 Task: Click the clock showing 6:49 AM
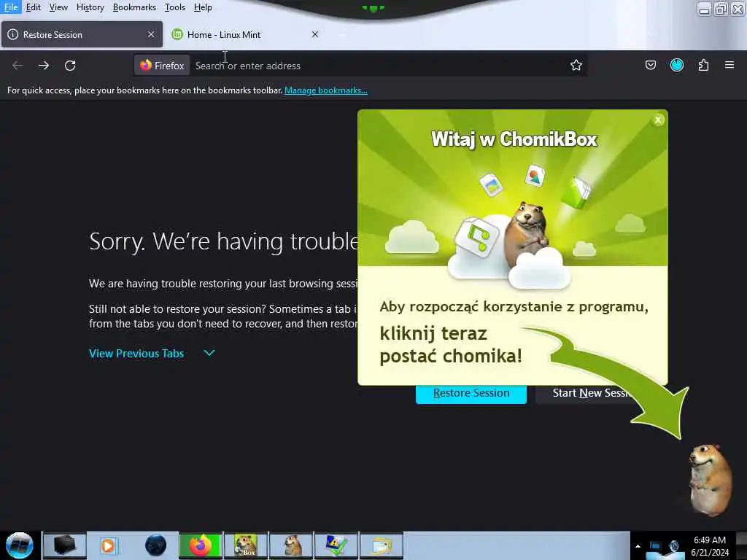coord(709,540)
